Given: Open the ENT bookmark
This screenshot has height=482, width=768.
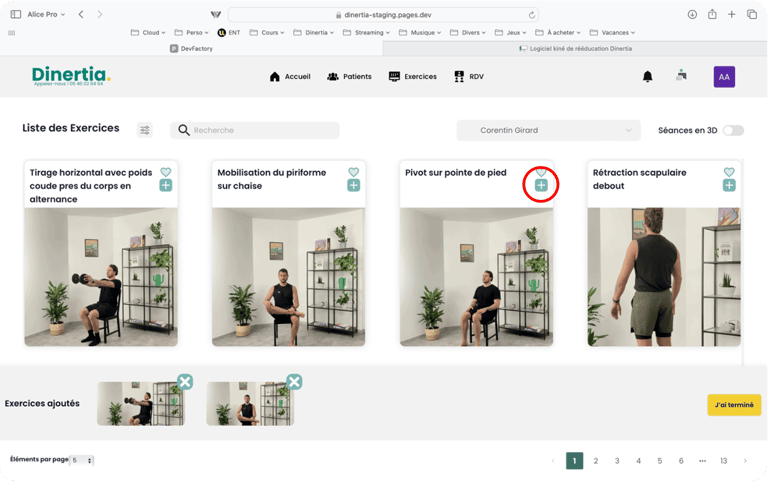Looking at the screenshot, I should pyautogui.click(x=229, y=32).
